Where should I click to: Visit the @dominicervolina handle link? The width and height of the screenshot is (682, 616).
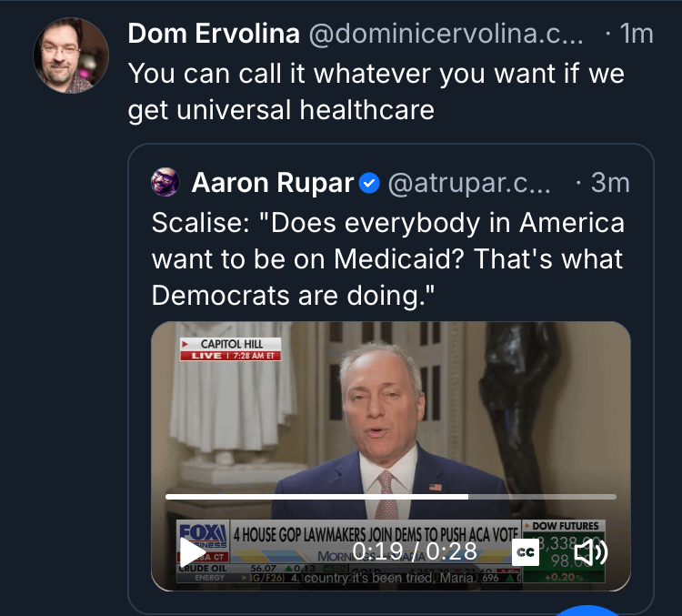click(446, 34)
